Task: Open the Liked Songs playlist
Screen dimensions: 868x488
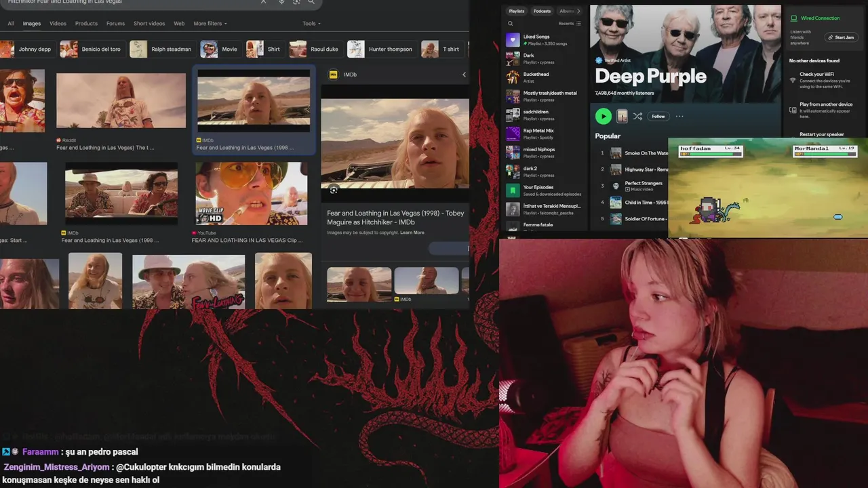Action: pos(544,40)
